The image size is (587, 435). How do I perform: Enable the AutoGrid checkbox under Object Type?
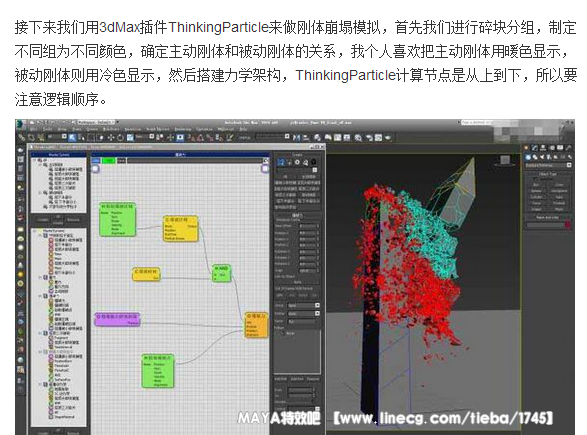537,179
